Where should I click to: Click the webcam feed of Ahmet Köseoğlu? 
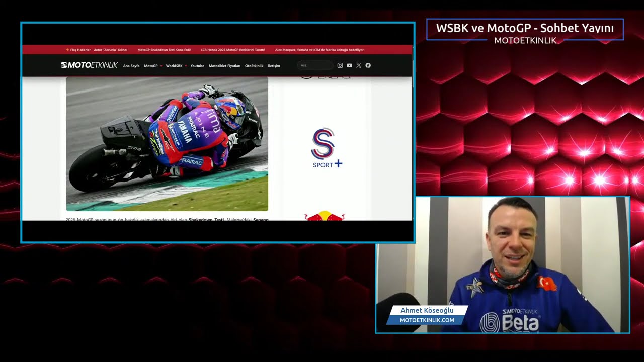503,264
